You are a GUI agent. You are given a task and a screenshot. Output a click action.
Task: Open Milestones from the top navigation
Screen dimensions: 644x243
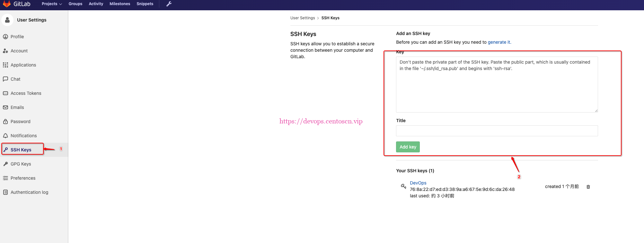[x=120, y=4]
